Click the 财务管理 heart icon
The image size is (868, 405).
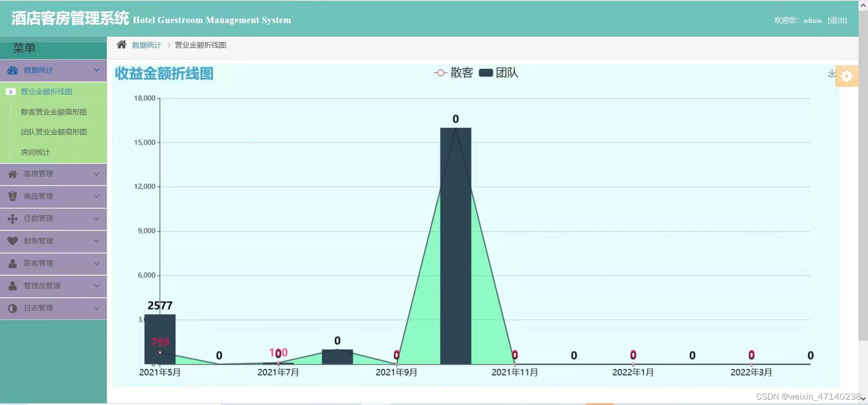(13, 241)
